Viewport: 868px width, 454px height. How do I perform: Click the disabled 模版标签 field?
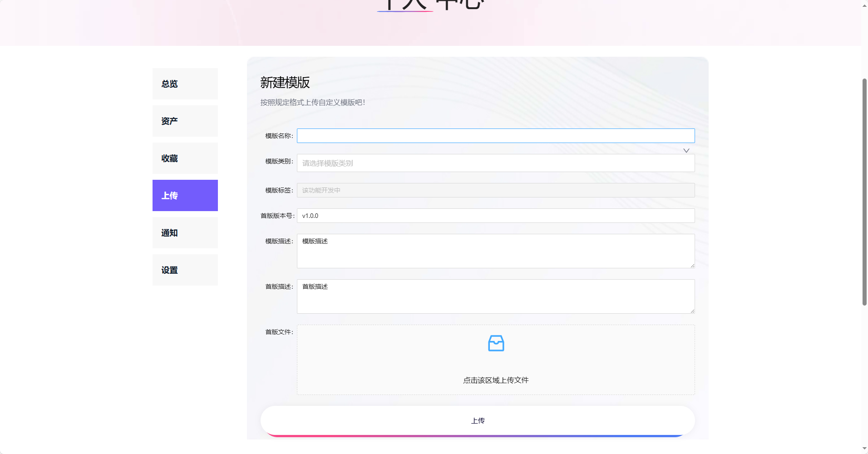point(495,190)
